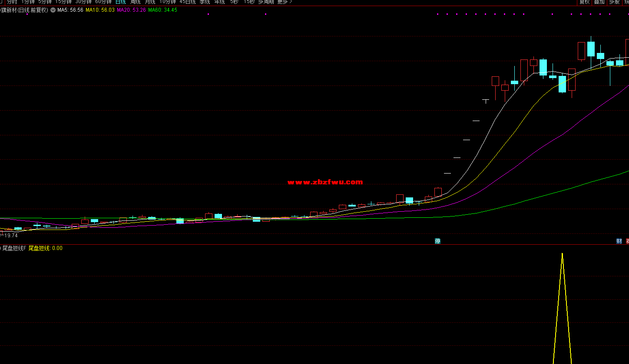Click the MA5: 56.56 indicator label

pos(70,10)
